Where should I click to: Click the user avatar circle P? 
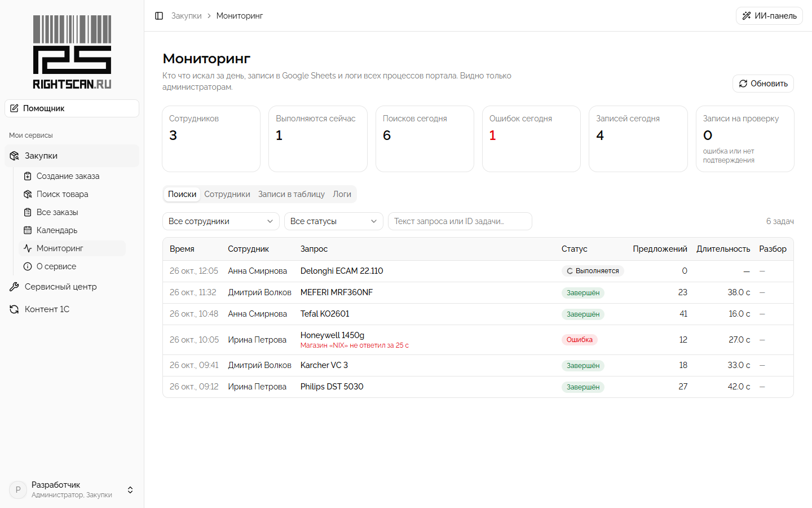coord(18,490)
